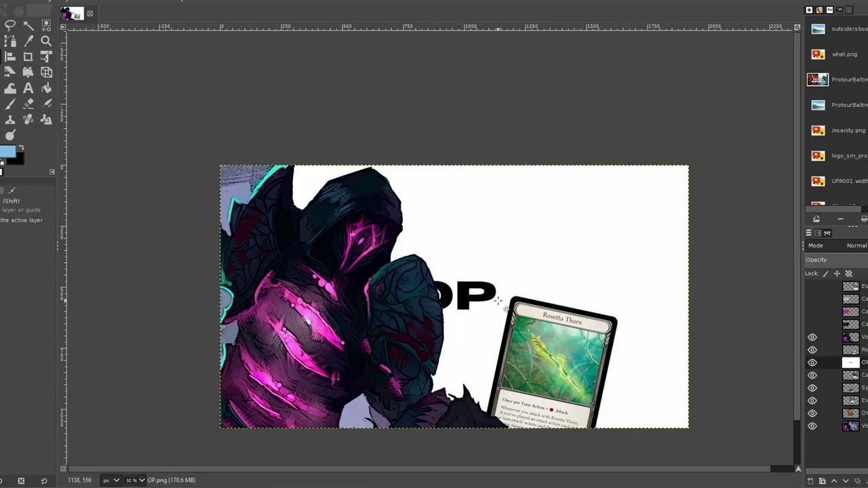Image resolution: width=868 pixels, height=488 pixels.
Task: Toggle visibility of the 'Ev' layer near bottom
Action: click(x=812, y=401)
